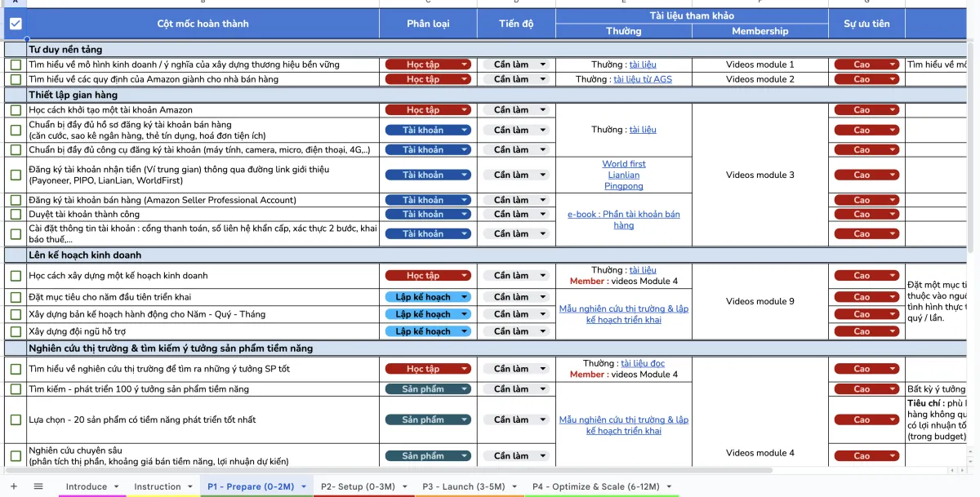
Task: Mark Tìm kiếm - phát triển 100 ý tưởng checkbox
Action: 16,389
